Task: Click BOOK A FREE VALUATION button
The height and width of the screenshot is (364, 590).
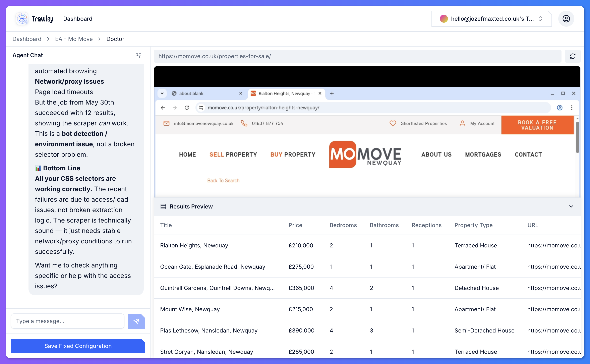Action: click(x=537, y=125)
